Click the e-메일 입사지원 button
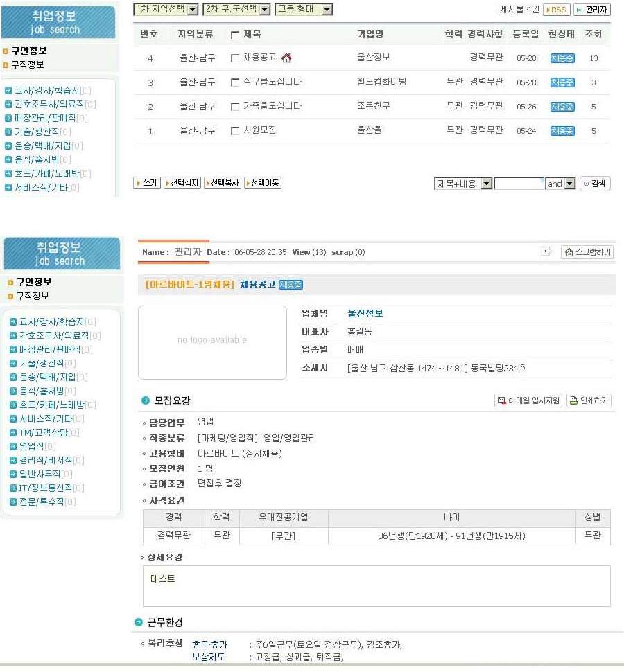This screenshot has width=624, height=672. [528, 400]
